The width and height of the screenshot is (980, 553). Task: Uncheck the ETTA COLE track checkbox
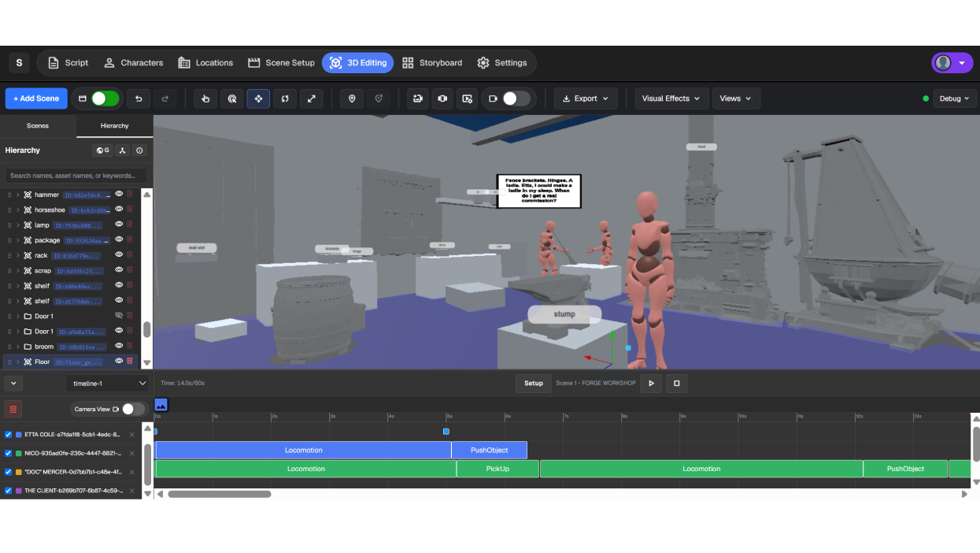[x=9, y=434]
